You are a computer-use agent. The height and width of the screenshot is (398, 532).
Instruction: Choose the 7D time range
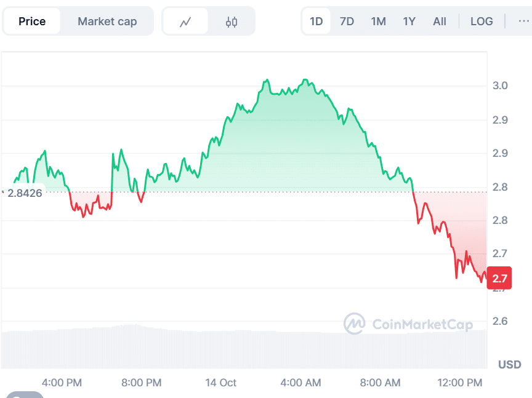[x=347, y=22]
